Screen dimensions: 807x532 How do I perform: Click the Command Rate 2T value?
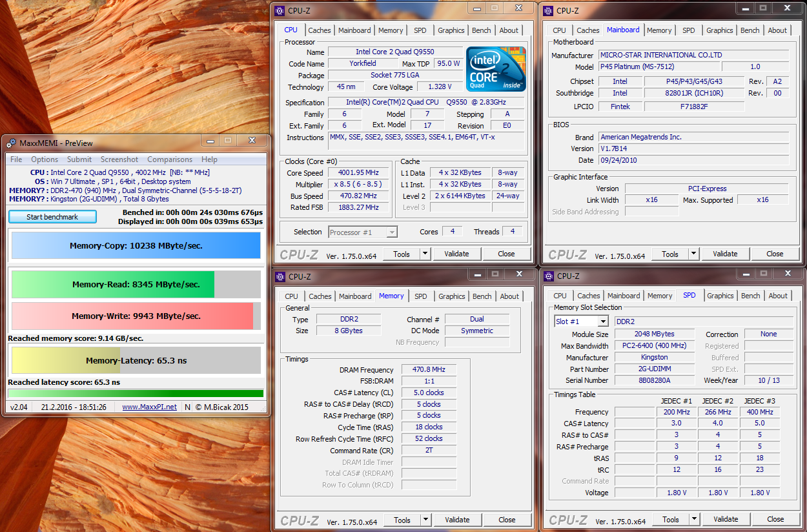pyautogui.click(x=429, y=450)
